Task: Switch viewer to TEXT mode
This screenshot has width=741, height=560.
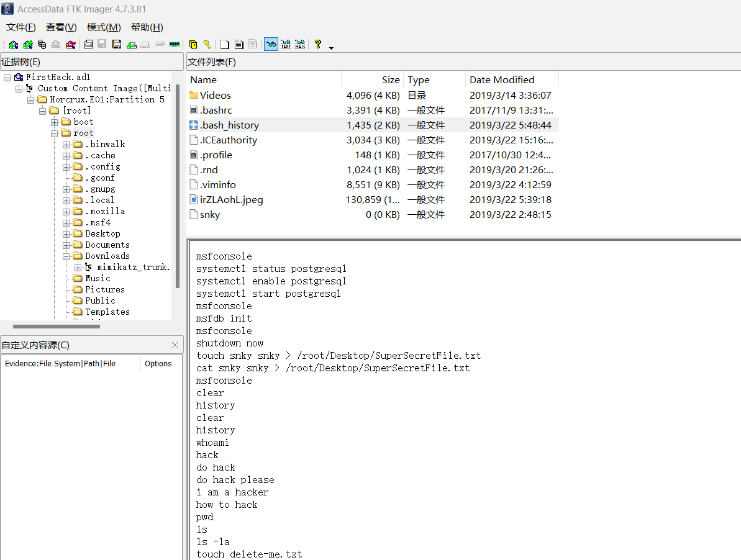Action: click(286, 44)
